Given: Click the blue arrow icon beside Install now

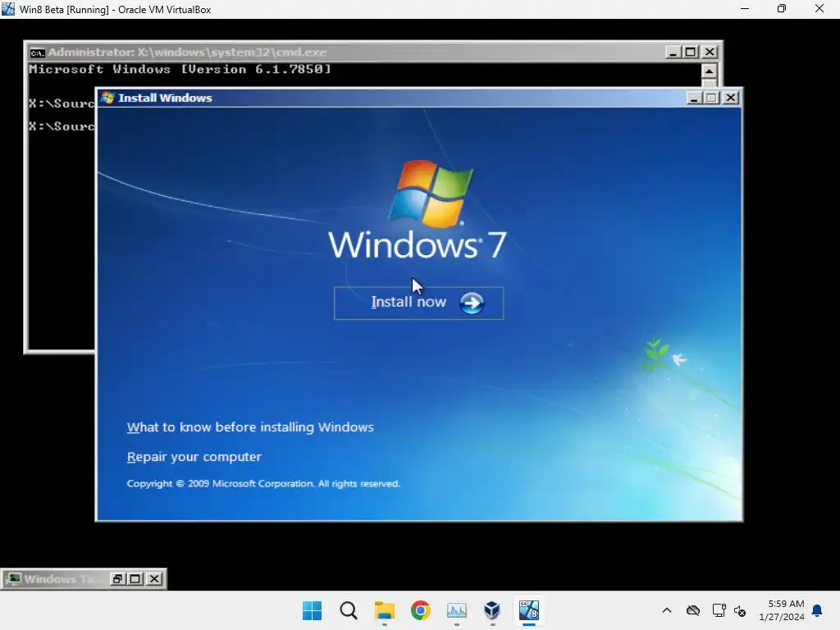Looking at the screenshot, I should click(x=472, y=304).
